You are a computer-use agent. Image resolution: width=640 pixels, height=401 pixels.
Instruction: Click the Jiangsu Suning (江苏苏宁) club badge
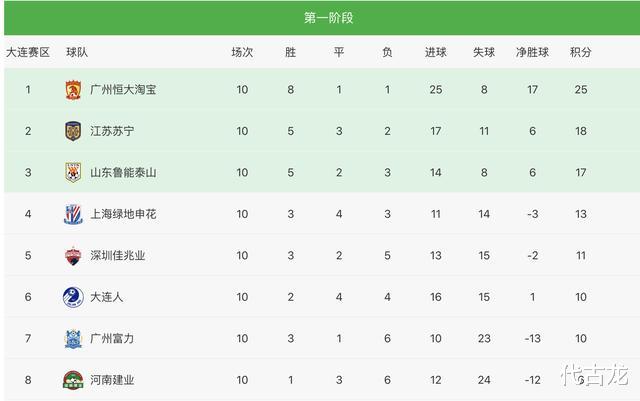point(73,131)
